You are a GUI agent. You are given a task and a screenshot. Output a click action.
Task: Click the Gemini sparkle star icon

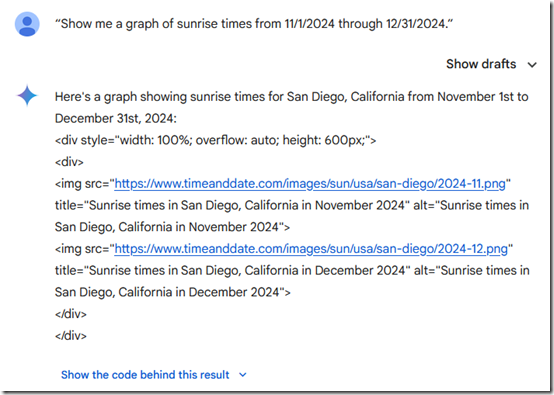point(27,96)
